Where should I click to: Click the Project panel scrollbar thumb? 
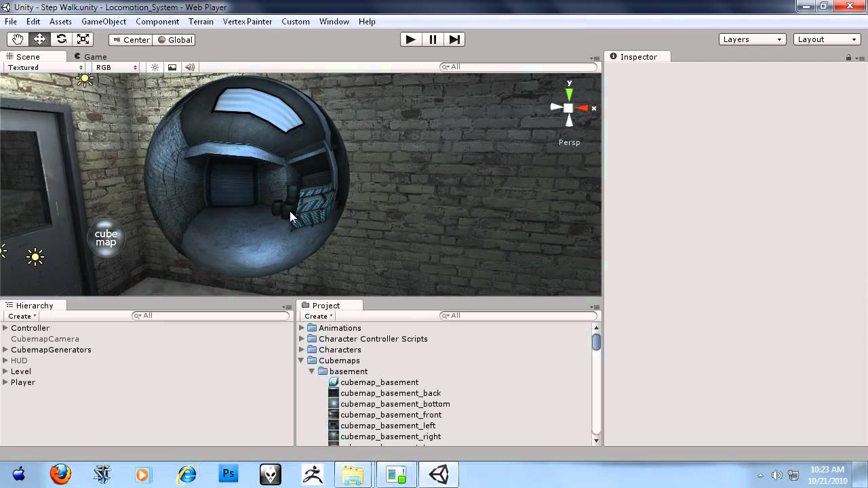(596, 342)
